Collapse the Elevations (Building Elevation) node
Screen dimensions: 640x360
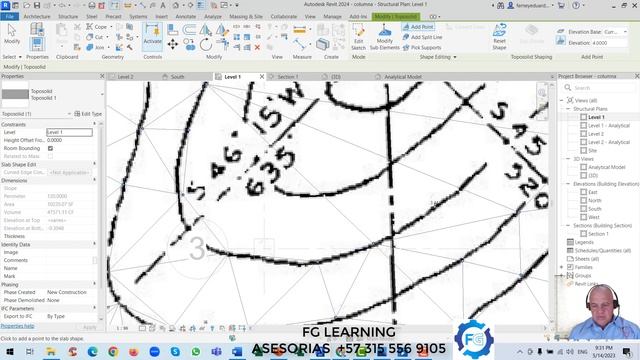[568, 184]
